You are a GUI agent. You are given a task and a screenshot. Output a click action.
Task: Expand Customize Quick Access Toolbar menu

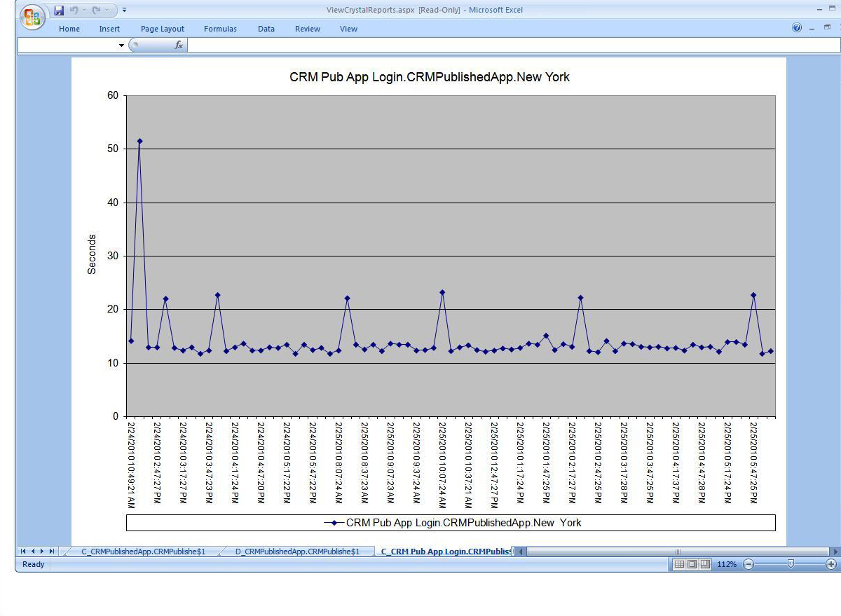click(x=124, y=10)
